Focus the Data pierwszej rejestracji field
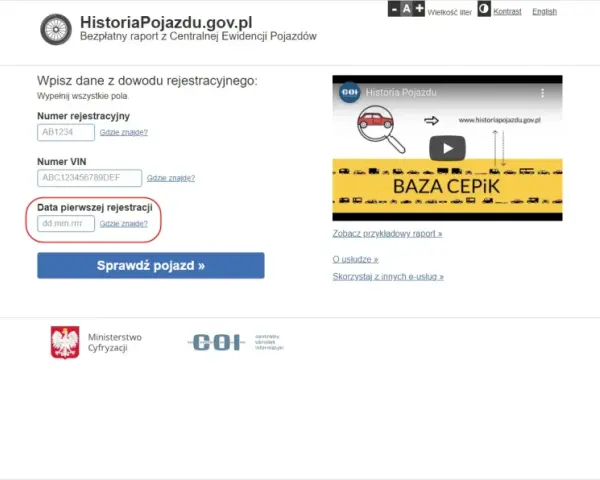600x480 pixels. [66, 224]
